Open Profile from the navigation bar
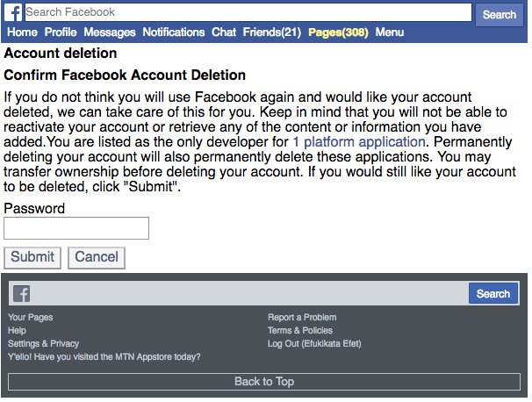 coord(61,32)
